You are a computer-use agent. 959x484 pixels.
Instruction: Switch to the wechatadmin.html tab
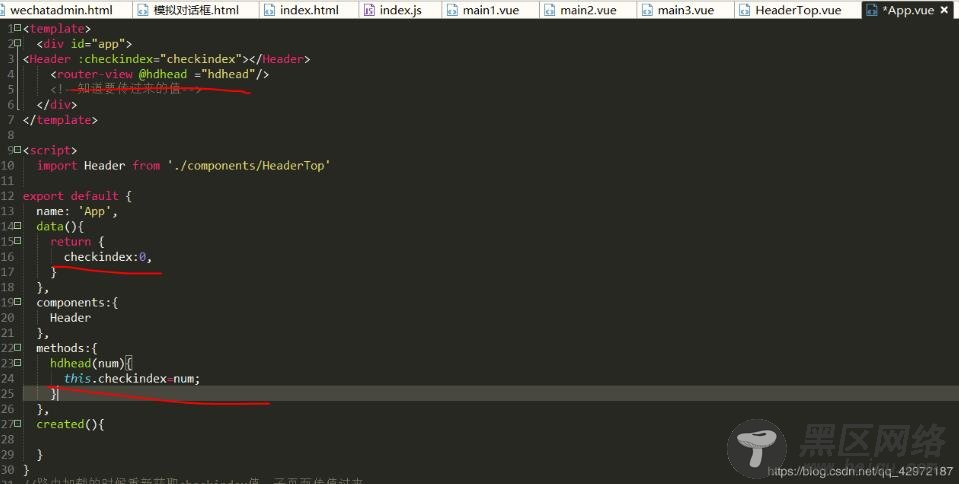[61, 10]
